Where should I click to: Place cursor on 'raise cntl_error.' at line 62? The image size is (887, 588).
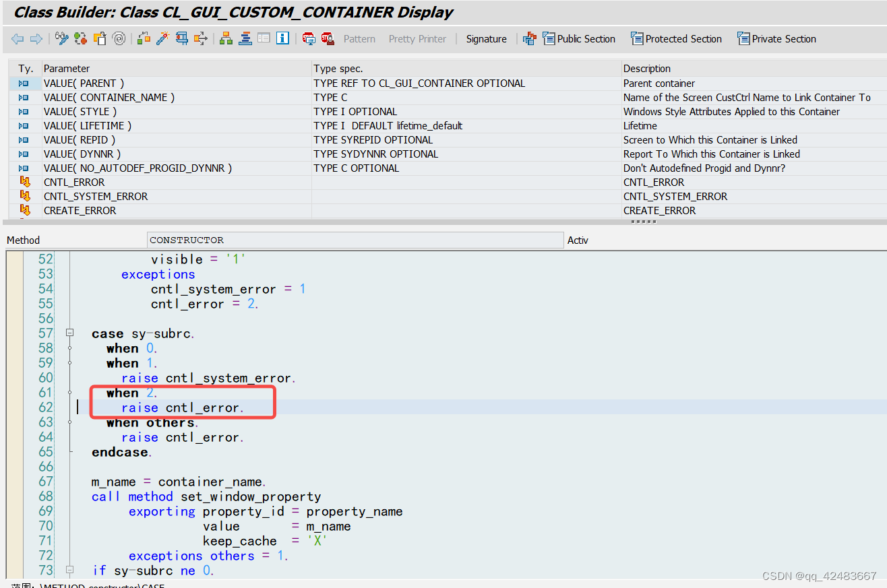pyautogui.click(x=183, y=407)
